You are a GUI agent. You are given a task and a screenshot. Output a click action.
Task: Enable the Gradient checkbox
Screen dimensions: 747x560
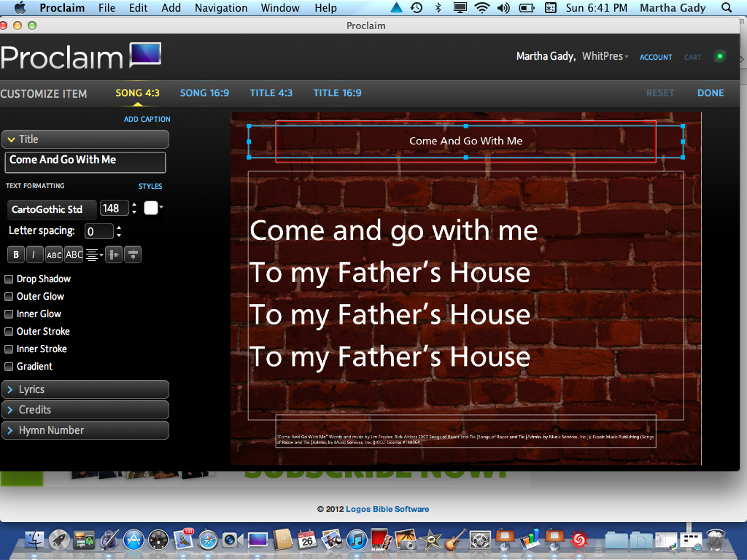[9, 367]
